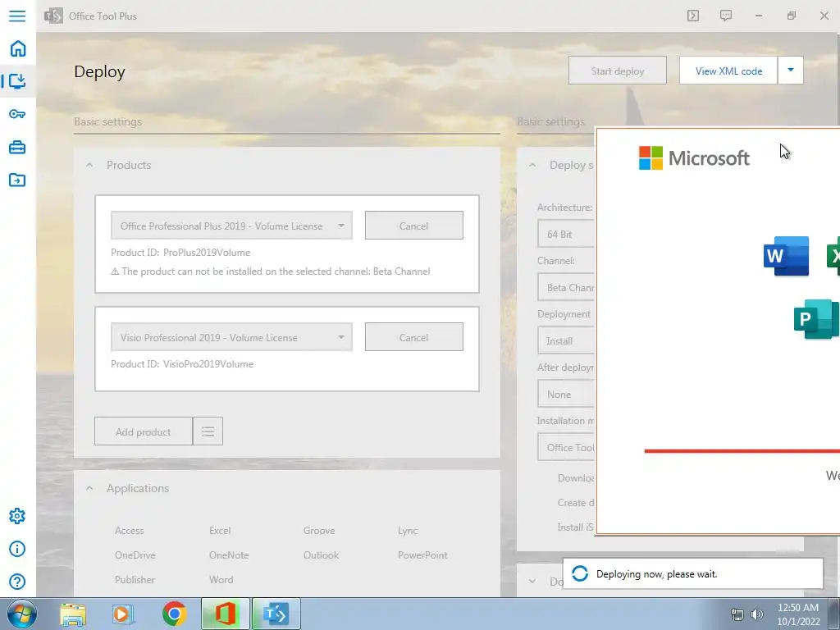
Task: Cancel the Visio Professional 2019 product
Action: [414, 337]
